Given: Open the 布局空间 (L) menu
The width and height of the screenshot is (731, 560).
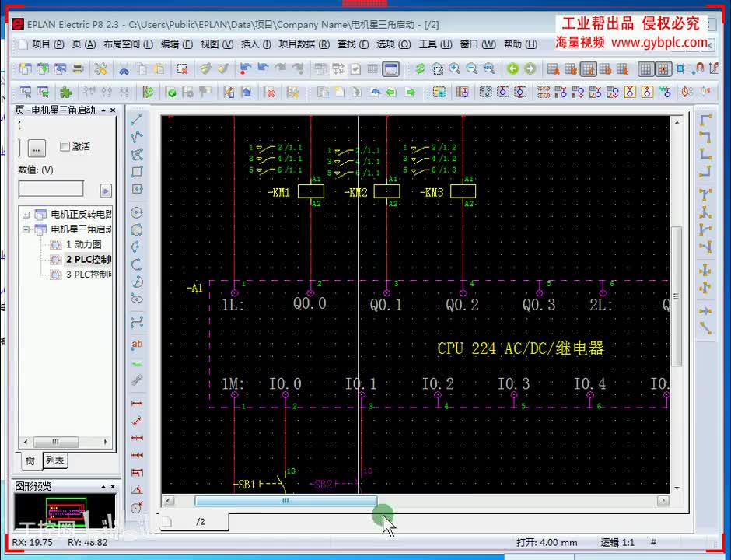Looking at the screenshot, I should 128,44.
